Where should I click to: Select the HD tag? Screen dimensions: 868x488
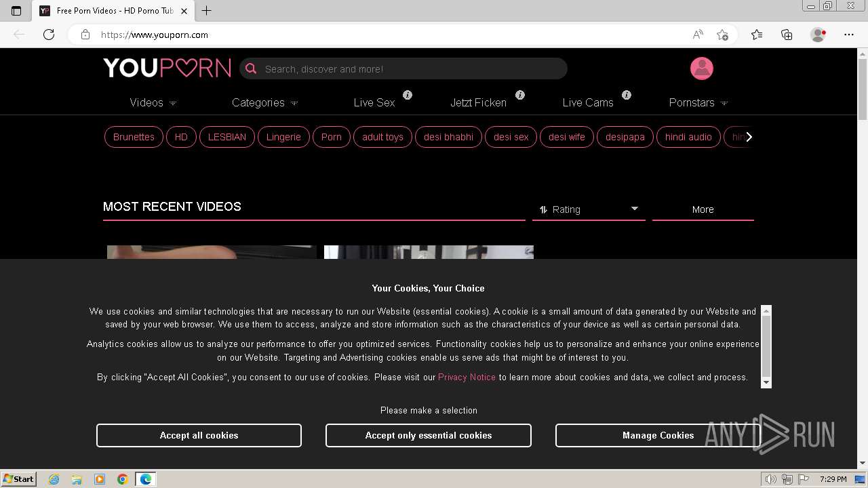tap(181, 137)
